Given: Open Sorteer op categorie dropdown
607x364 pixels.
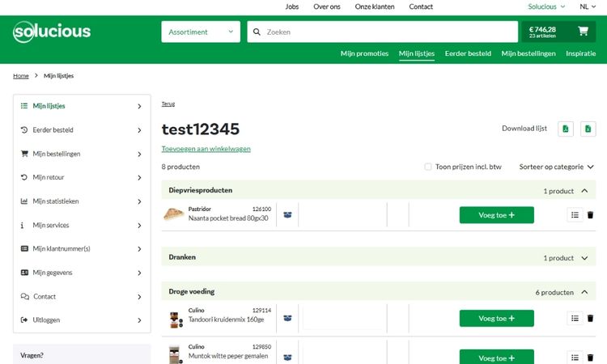Looking at the screenshot, I should tap(556, 167).
